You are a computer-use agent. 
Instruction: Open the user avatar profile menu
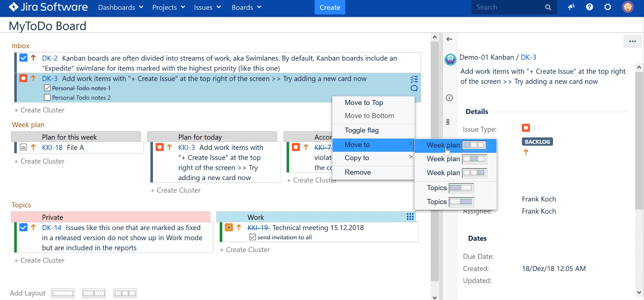[x=628, y=7]
